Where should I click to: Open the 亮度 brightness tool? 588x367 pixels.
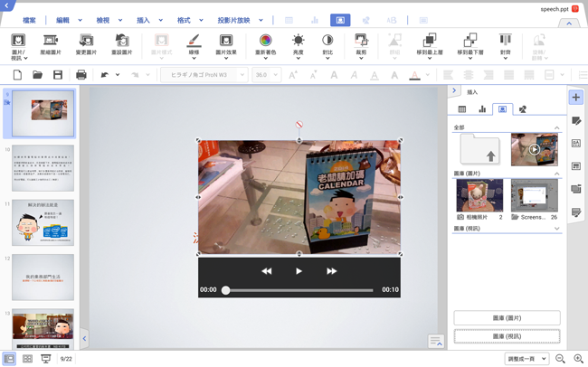pyautogui.click(x=299, y=41)
